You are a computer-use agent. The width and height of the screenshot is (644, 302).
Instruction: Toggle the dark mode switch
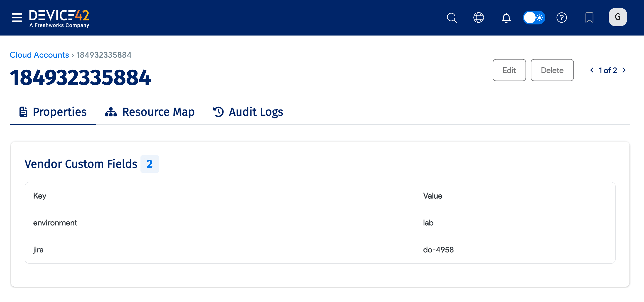[534, 18]
